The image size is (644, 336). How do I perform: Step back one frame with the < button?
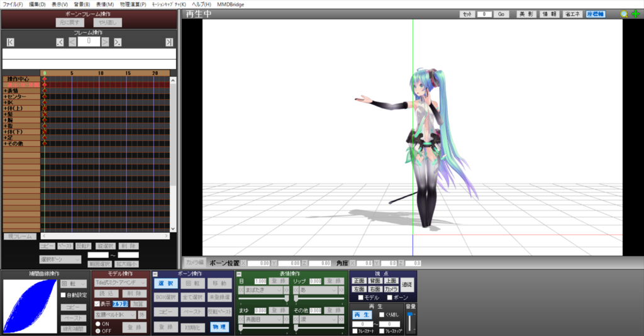(72, 42)
